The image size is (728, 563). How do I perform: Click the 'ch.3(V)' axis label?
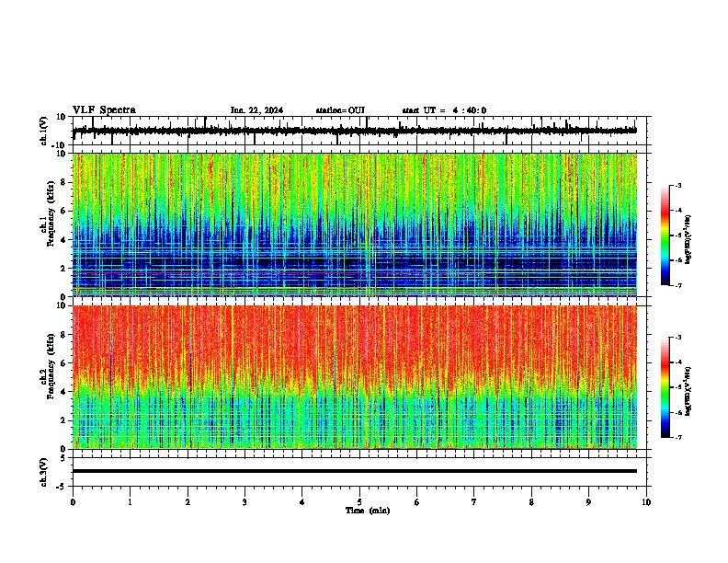point(44,472)
